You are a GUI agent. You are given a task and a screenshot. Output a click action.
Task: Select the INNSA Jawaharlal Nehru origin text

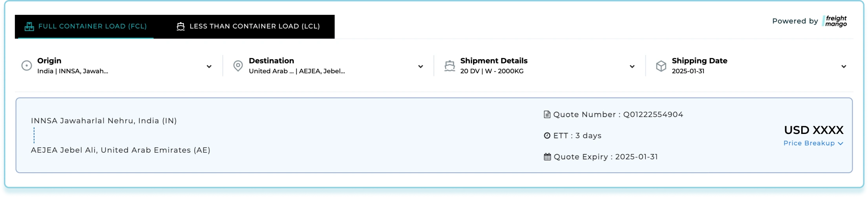(x=104, y=121)
